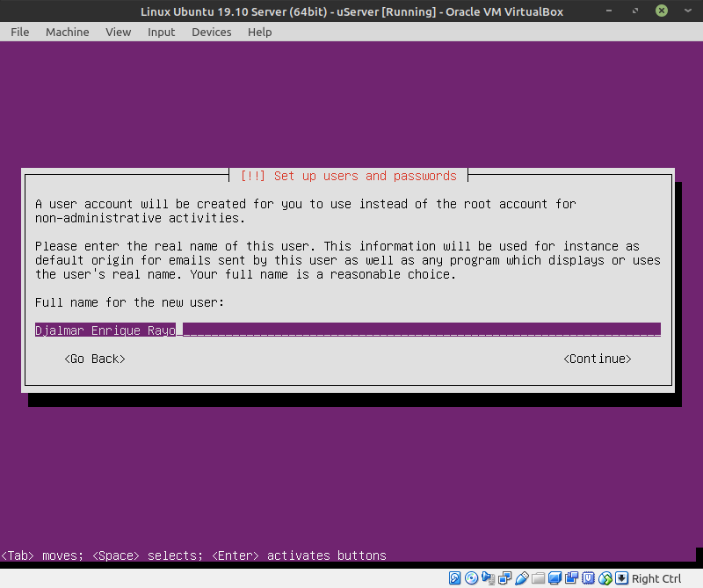Image resolution: width=703 pixels, height=588 pixels.
Task: Click the network adapters status icon
Action: (x=504, y=578)
